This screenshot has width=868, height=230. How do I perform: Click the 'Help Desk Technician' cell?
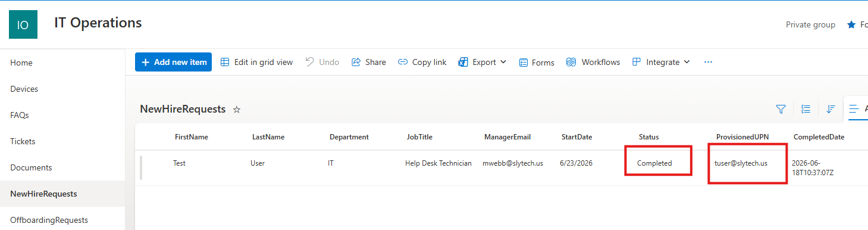point(438,163)
